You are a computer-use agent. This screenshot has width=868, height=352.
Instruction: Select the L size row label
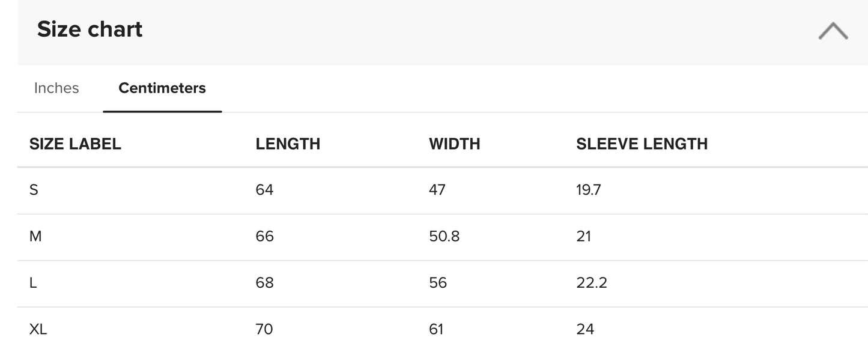click(33, 283)
